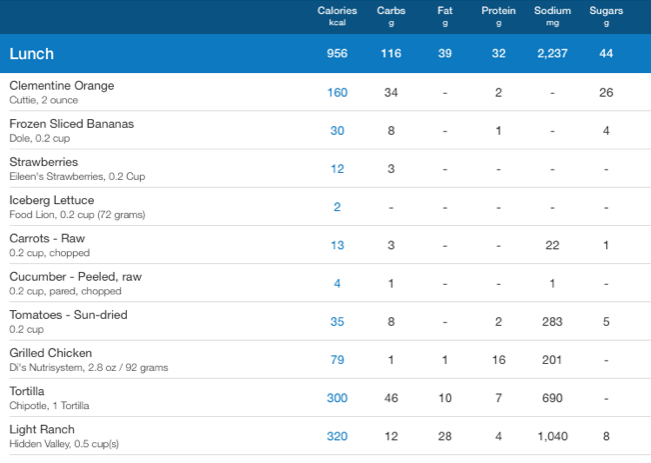Viewport: 651px width, 463px height.
Task: Click the Sodium column header
Action: coord(553,16)
